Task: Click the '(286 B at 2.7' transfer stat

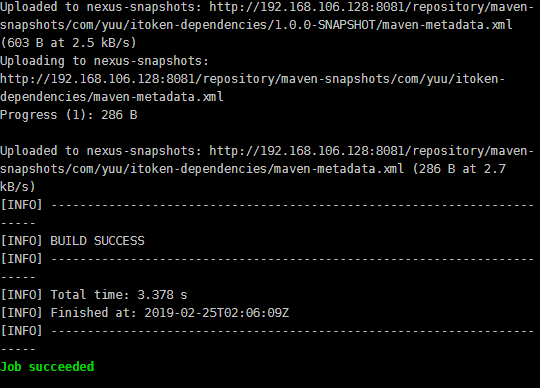Action: [459, 169]
